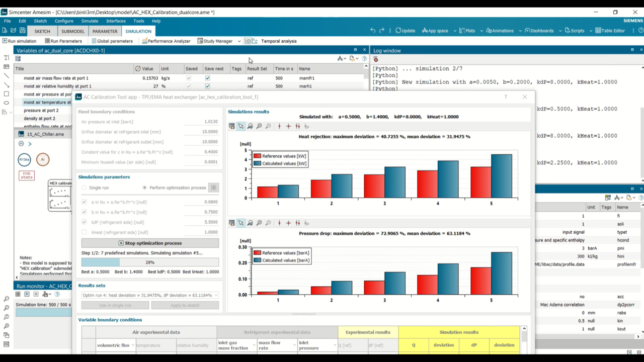Select the Single run radio button
Viewport: 644px width, 362px height.
[x=84, y=188]
